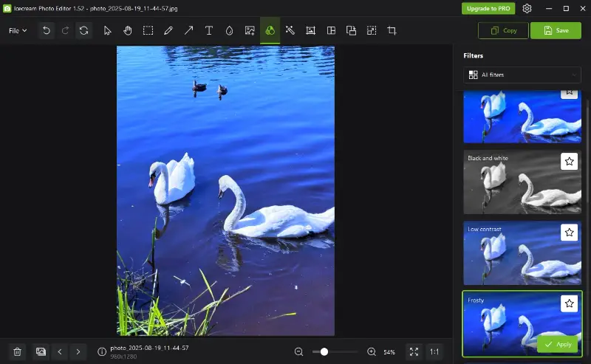Select the hand pan tool
Image resolution: width=591 pixels, height=364 pixels.
click(128, 30)
